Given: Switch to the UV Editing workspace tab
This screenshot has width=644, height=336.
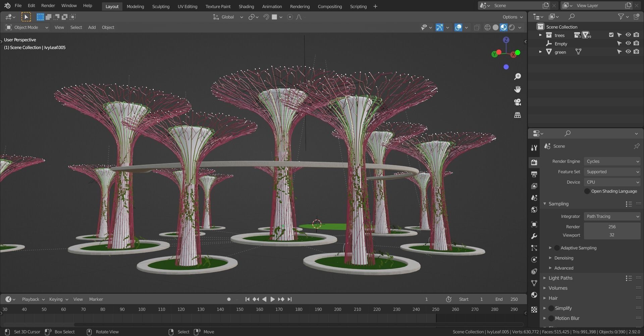Looking at the screenshot, I should click(x=187, y=6).
